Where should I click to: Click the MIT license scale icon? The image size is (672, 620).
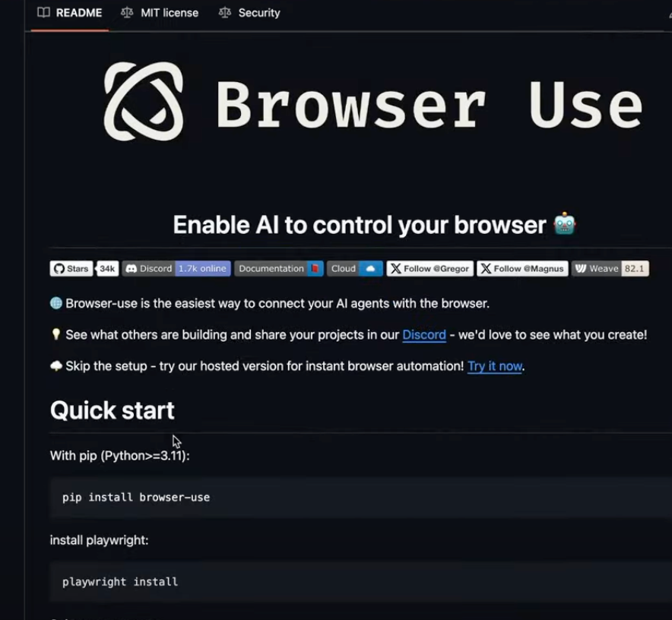coord(127,12)
